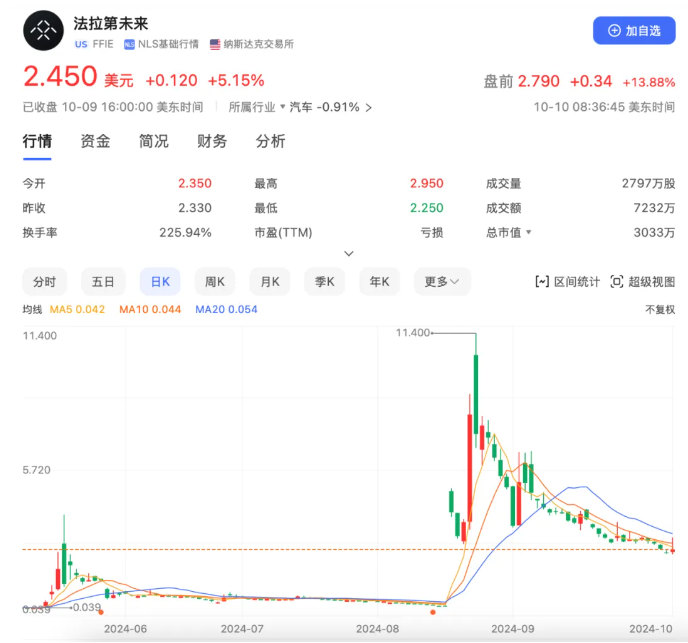Click the NLS基础行情 badge icon

click(x=129, y=44)
